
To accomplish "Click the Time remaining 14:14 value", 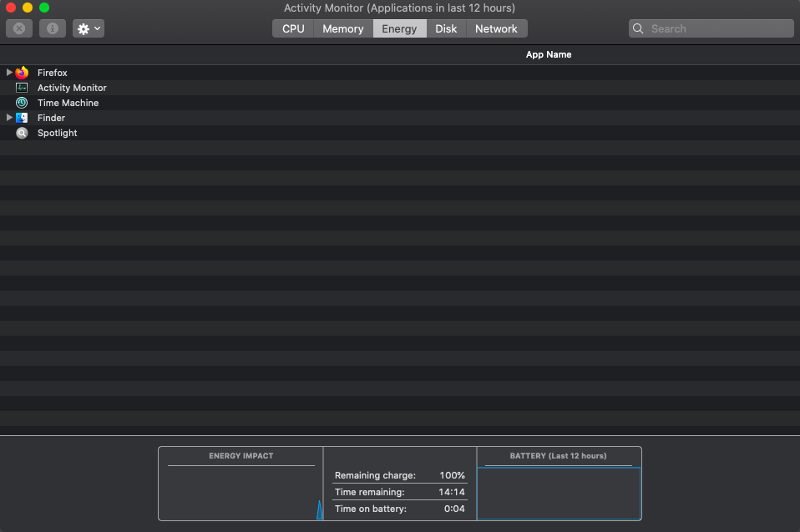I will coord(452,492).
